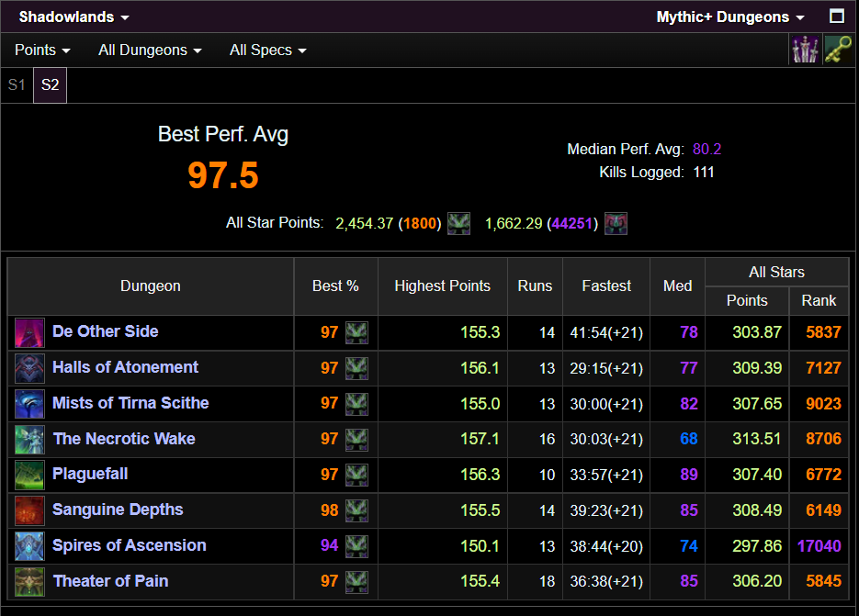Open the Points metric dropdown
859x616 pixels.
(42, 50)
